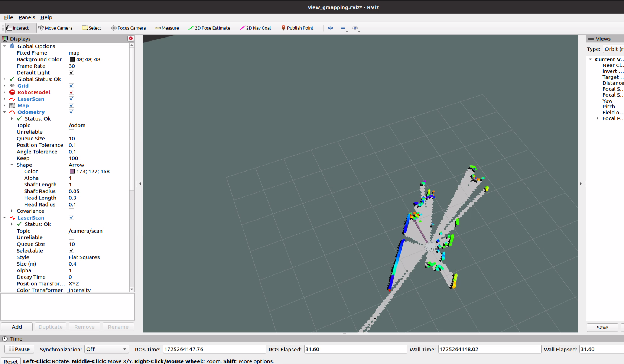Click the Global Options gear icon

click(12, 46)
